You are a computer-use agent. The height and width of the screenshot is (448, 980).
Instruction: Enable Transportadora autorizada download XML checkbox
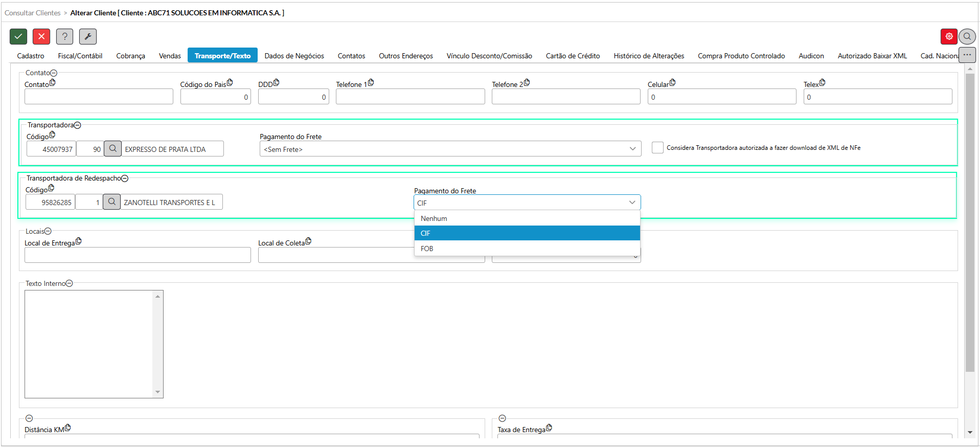[657, 148]
